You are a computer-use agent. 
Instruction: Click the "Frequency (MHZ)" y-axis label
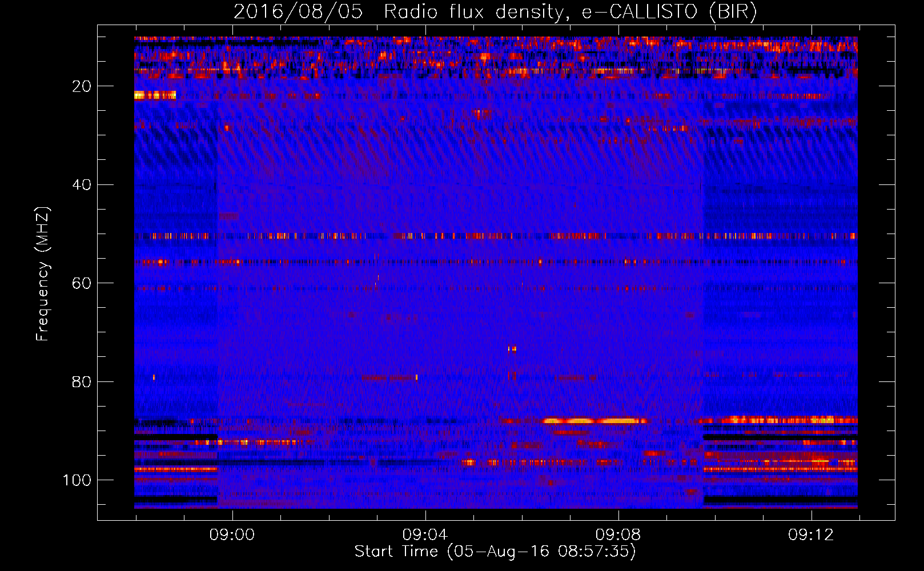coord(43,274)
